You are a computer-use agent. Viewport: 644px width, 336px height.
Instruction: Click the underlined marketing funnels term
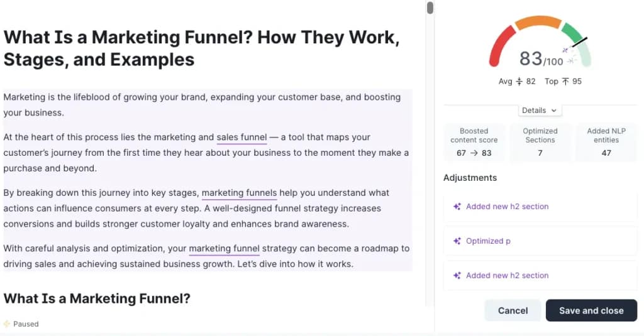click(x=239, y=193)
